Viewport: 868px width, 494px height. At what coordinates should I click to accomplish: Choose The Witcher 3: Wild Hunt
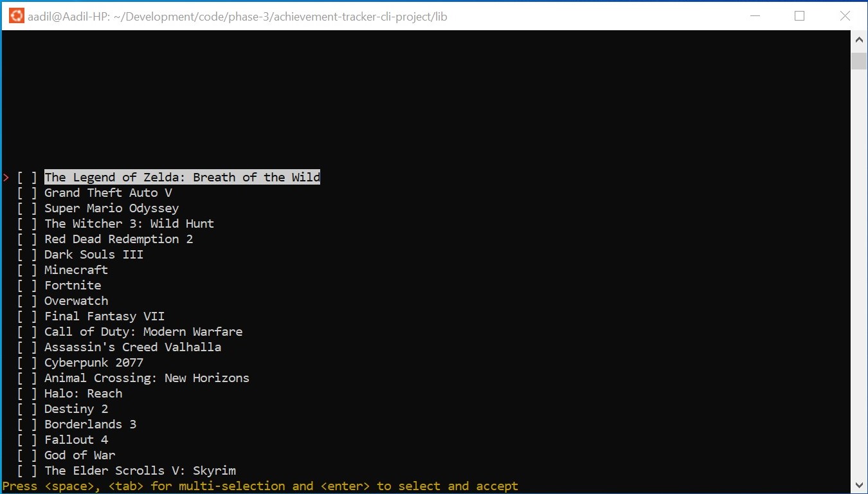point(129,224)
